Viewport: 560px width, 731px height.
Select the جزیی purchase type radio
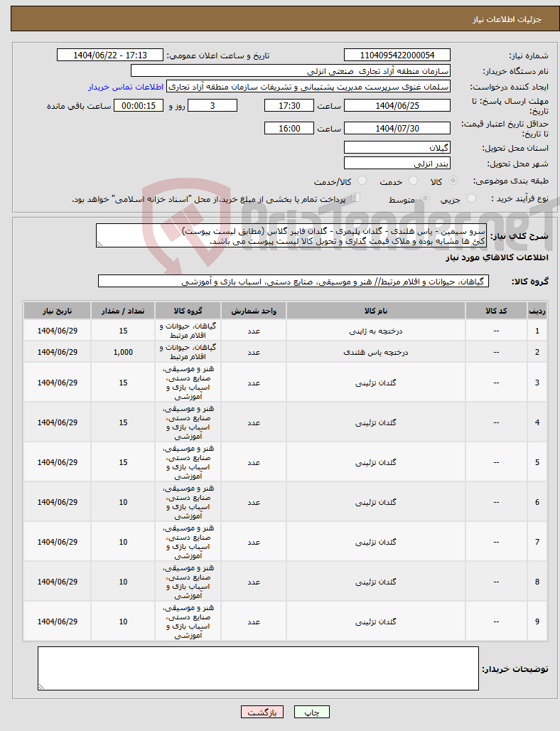click(471, 198)
